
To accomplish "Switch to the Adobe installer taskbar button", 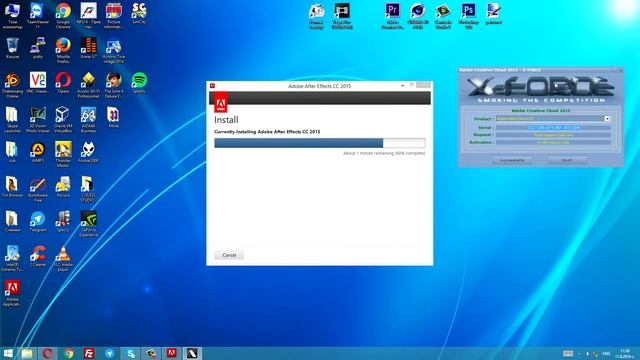I will point(172,353).
